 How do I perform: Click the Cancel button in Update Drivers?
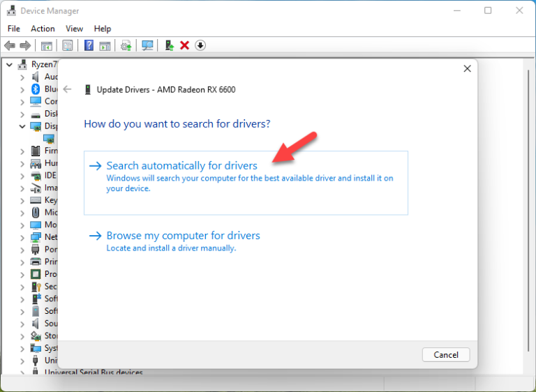pyautogui.click(x=446, y=355)
